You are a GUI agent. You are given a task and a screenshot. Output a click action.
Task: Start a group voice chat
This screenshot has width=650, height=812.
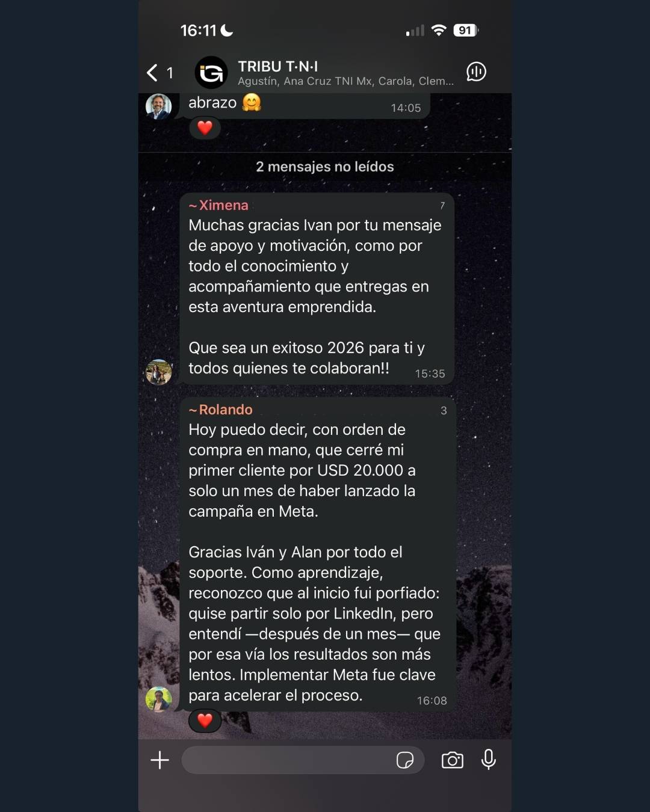476,72
